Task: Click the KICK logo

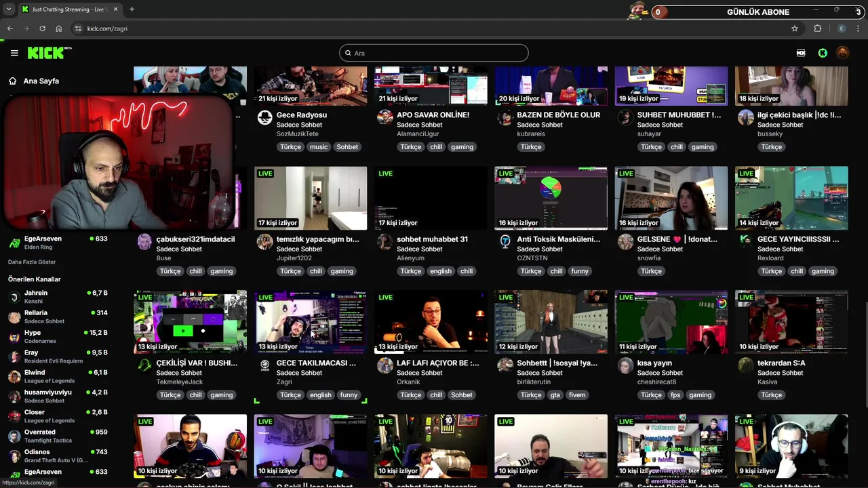Action: click(x=50, y=53)
